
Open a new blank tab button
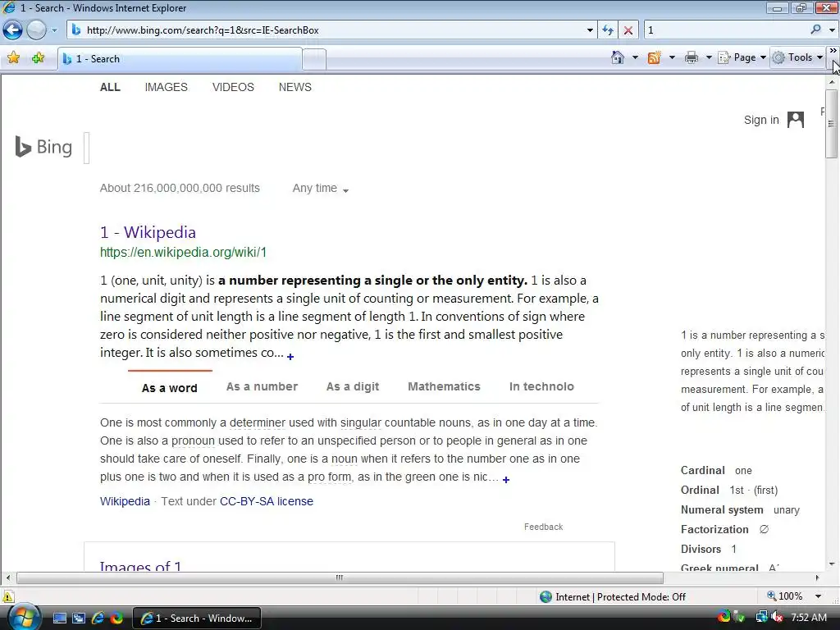[x=314, y=59]
